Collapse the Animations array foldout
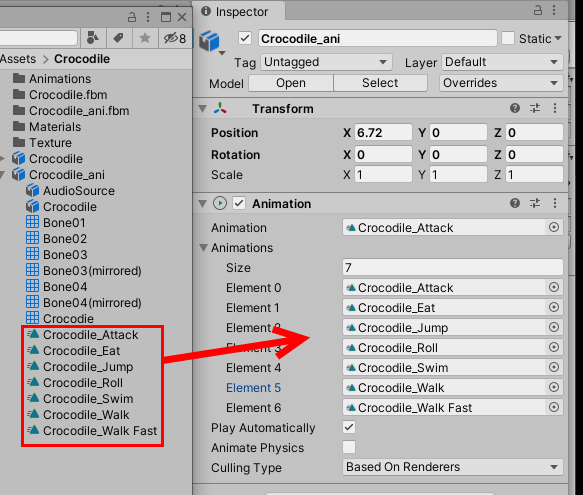The width and height of the screenshot is (583, 495). point(203,248)
